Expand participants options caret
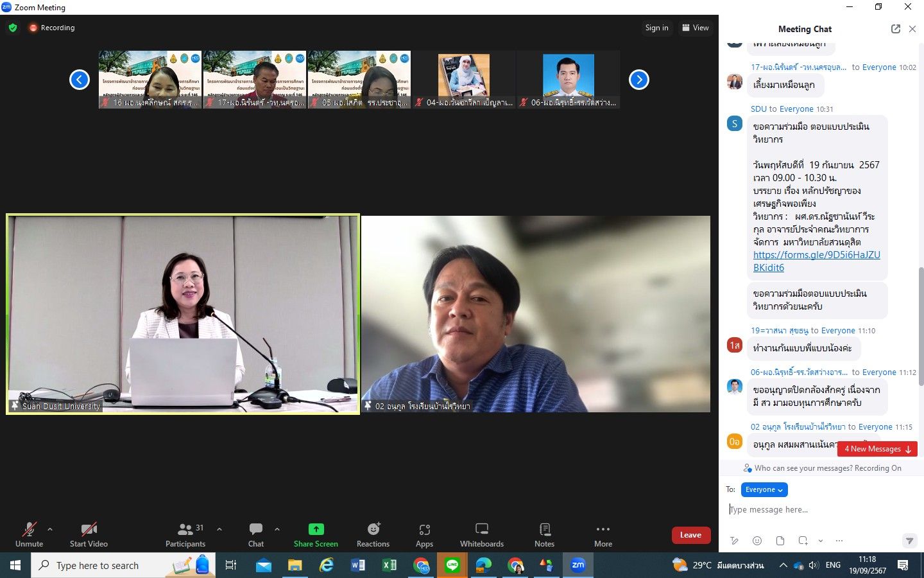924x578 pixels. click(x=219, y=529)
